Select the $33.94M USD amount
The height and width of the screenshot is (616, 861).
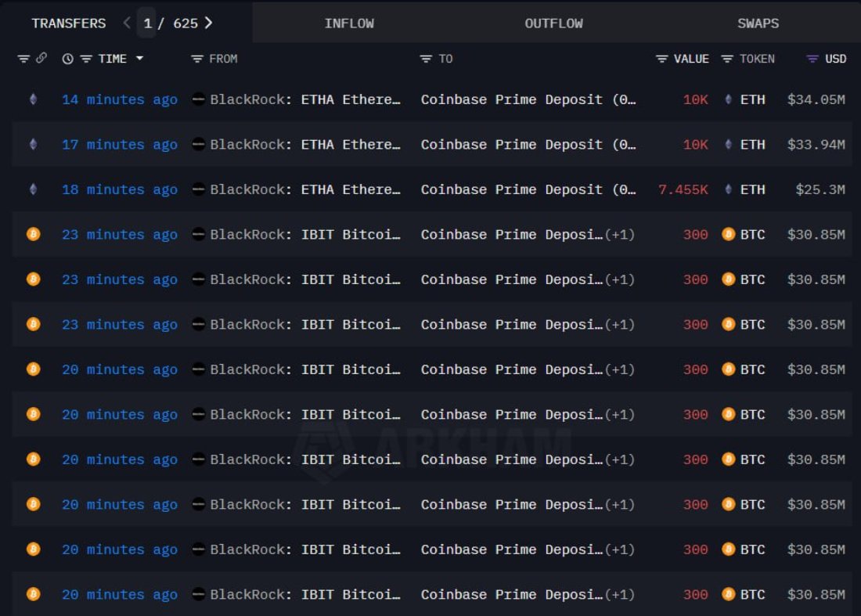coord(816,145)
